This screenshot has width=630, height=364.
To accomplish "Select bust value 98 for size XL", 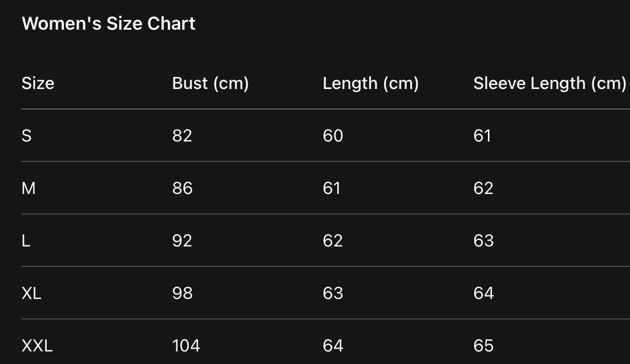I will pyautogui.click(x=182, y=293).
